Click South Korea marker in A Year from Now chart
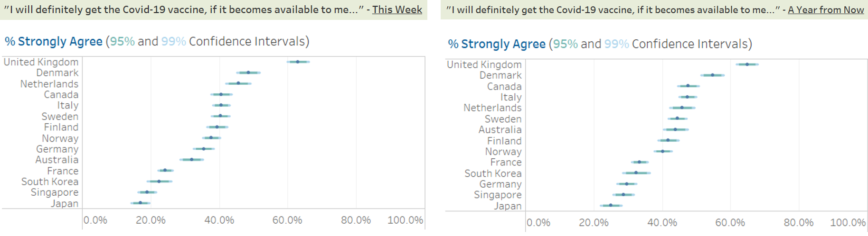868x236 pixels. (x=636, y=173)
